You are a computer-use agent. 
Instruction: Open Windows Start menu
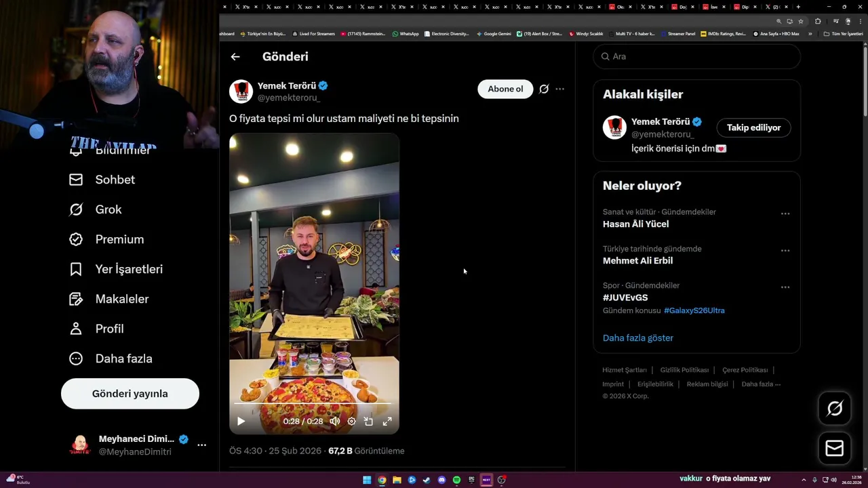[367, 480]
